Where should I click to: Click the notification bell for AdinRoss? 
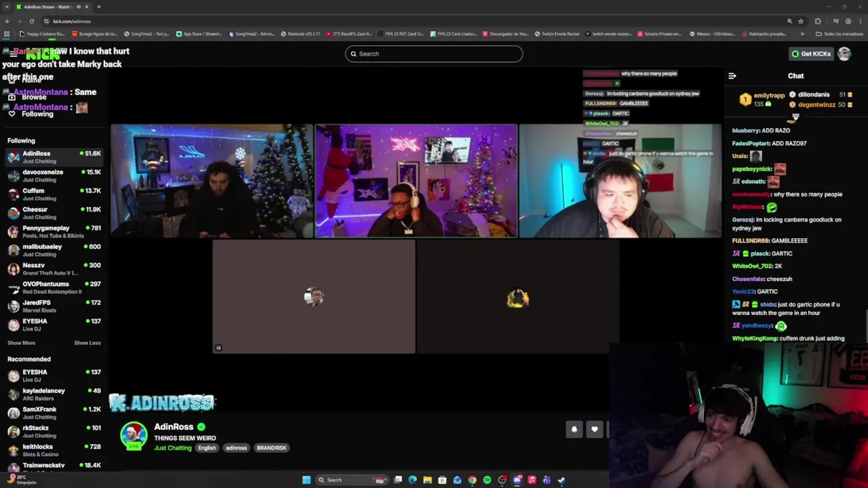pyautogui.click(x=574, y=429)
